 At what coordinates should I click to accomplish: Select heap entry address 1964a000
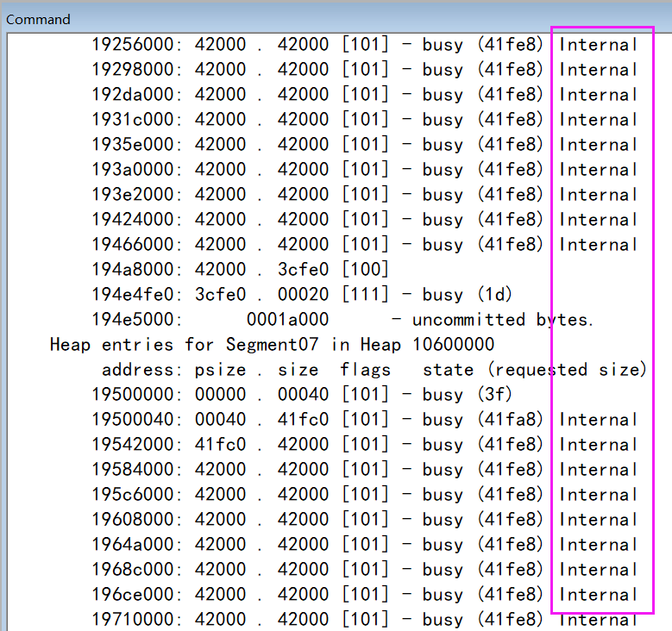(x=136, y=544)
